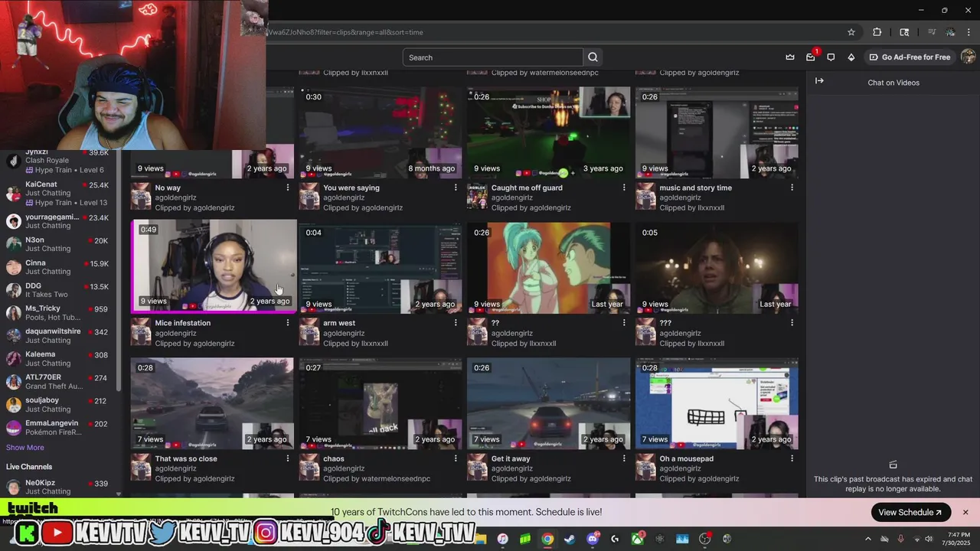
Task: Click the microphone tray icon
Action: pos(900,539)
